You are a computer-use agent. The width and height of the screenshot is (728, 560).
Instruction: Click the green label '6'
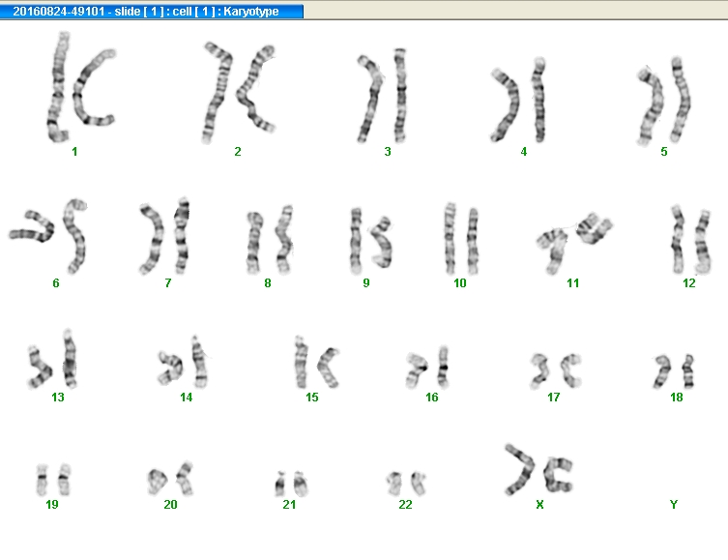[x=56, y=282]
